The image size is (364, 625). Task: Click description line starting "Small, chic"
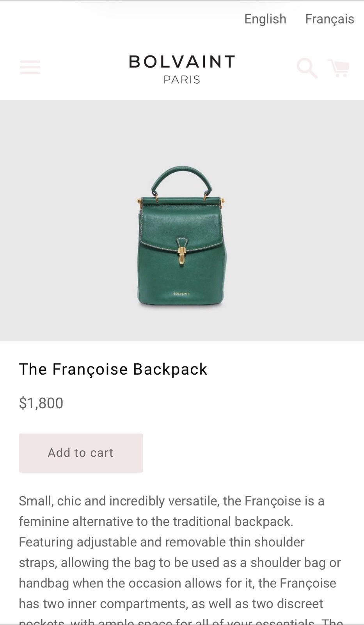pos(172,501)
